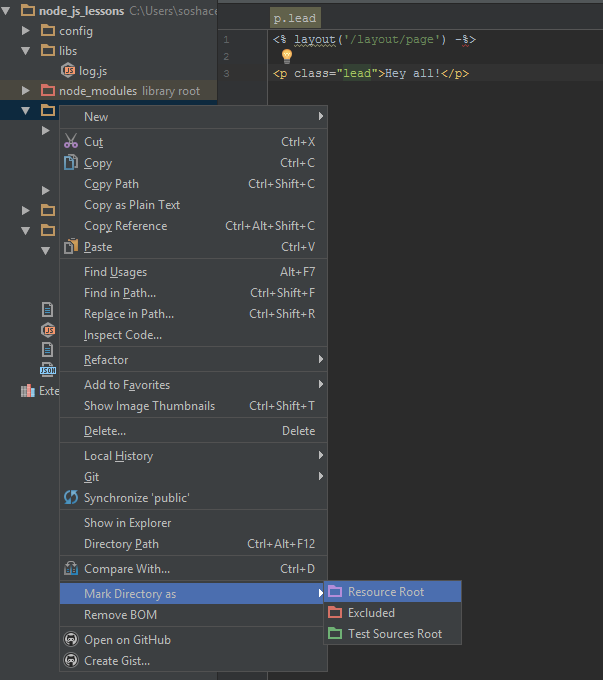The width and height of the screenshot is (603, 680).
Task: Click the lightbulb intention icon in editor
Action: pos(287,56)
